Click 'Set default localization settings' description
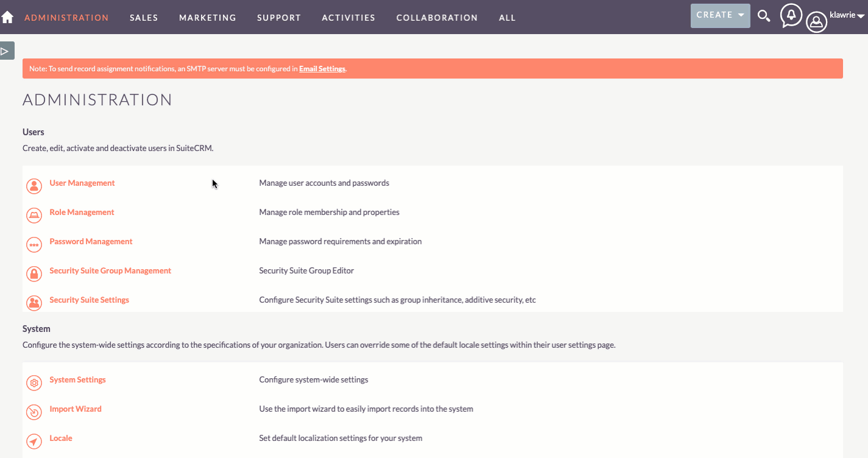The image size is (868, 458). click(340, 438)
